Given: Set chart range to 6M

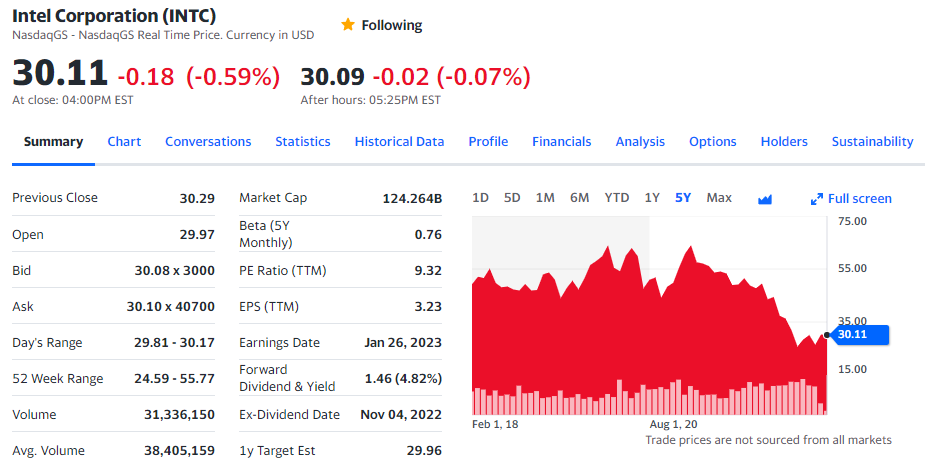Looking at the screenshot, I should coord(579,198).
